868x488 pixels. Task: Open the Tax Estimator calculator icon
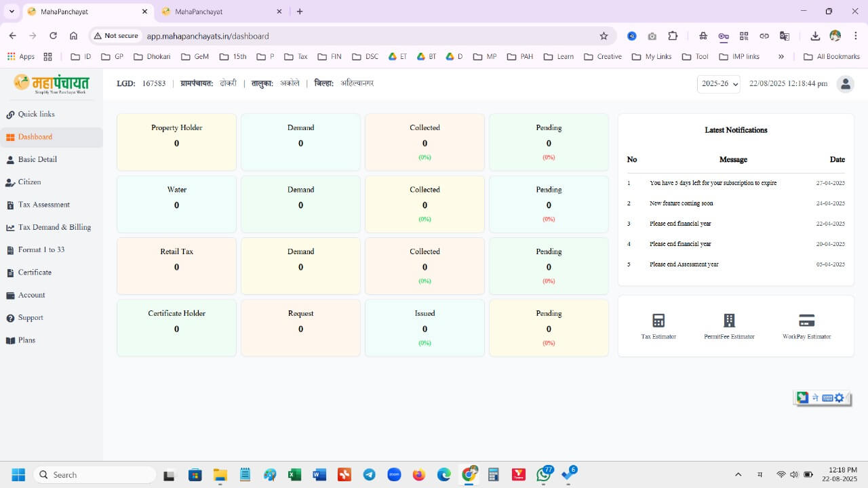tap(658, 321)
